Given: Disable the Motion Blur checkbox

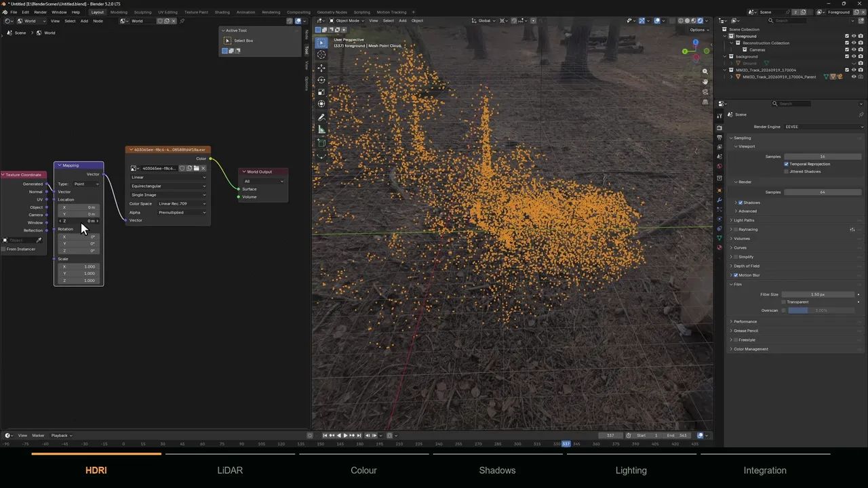Looking at the screenshot, I should pyautogui.click(x=736, y=275).
